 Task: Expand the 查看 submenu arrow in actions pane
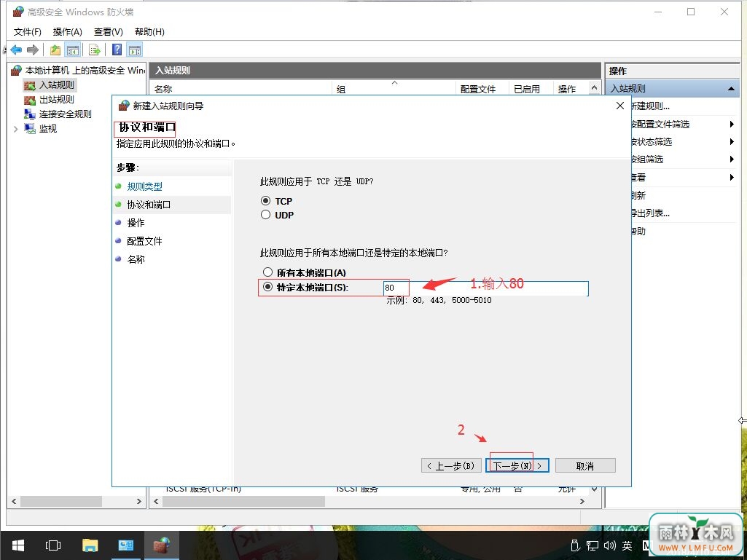(732, 177)
